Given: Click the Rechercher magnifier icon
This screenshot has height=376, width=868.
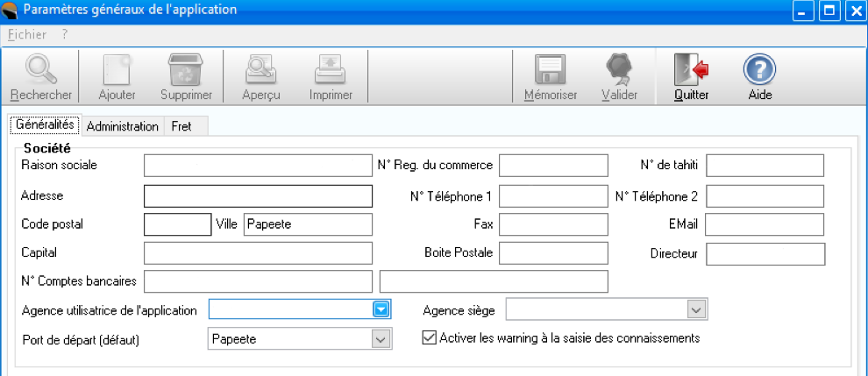Looking at the screenshot, I should pyautogui.click(x=40, y=69).
